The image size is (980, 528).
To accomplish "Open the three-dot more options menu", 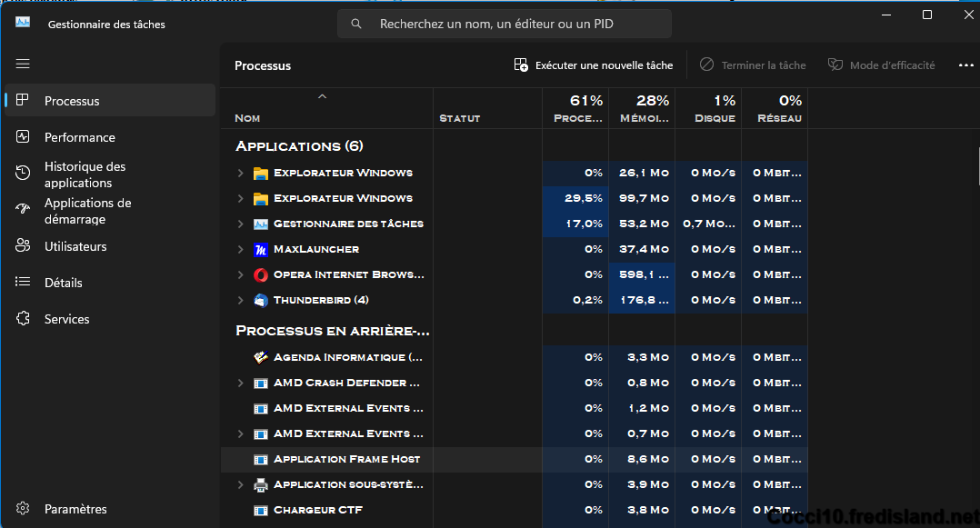I will (x=965, y=65).
